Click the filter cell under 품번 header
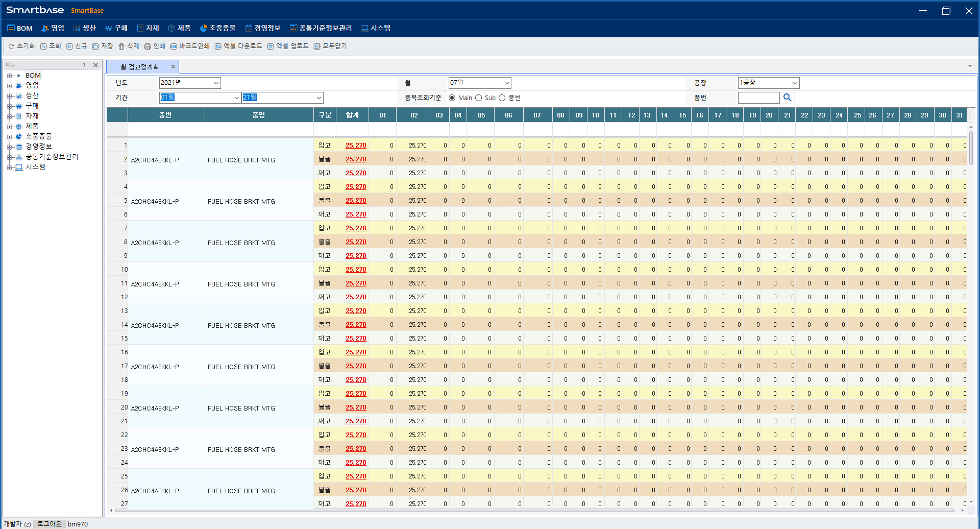This screenshot has height=529, width=980. (x=166, y=130)
